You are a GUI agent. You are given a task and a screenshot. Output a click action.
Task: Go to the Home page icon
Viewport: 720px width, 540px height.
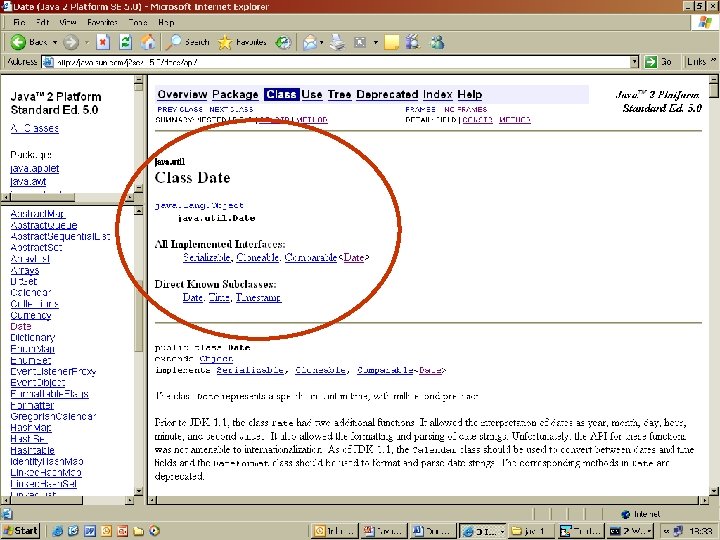(x=148, y=42)
